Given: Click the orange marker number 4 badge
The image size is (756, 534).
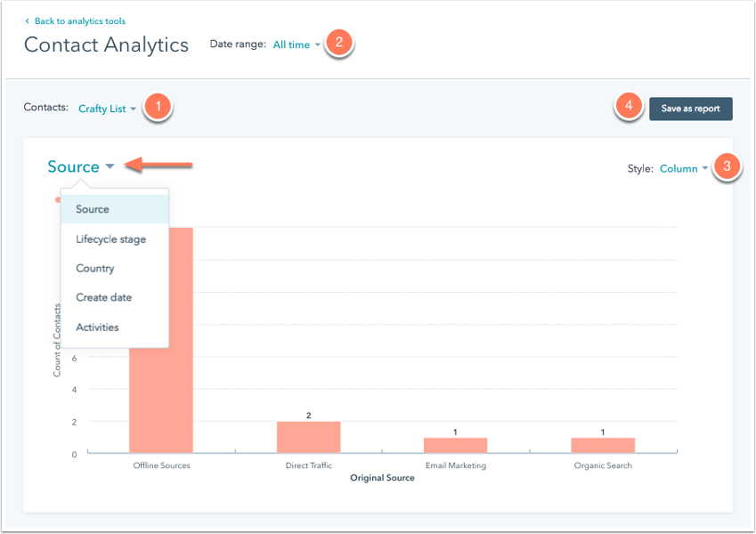Looking at the screenshot, I should [x=629, y=106].
